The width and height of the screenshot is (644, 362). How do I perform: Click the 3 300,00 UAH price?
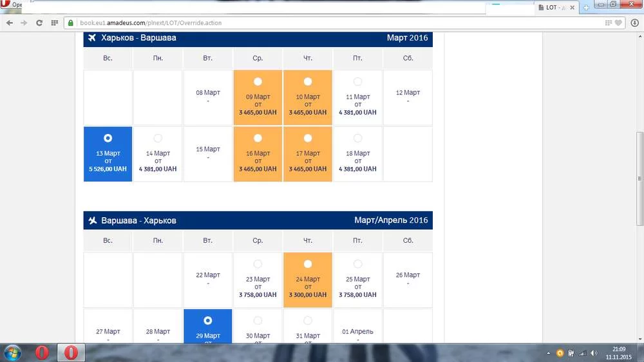click(308, 294)
